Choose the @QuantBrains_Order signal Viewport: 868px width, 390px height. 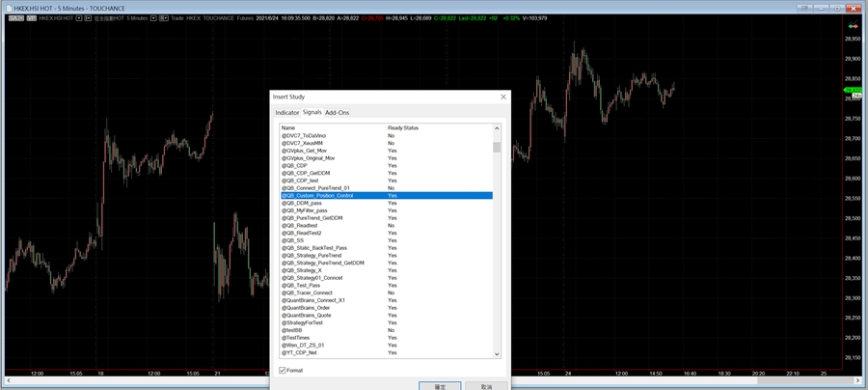[308, 308]
